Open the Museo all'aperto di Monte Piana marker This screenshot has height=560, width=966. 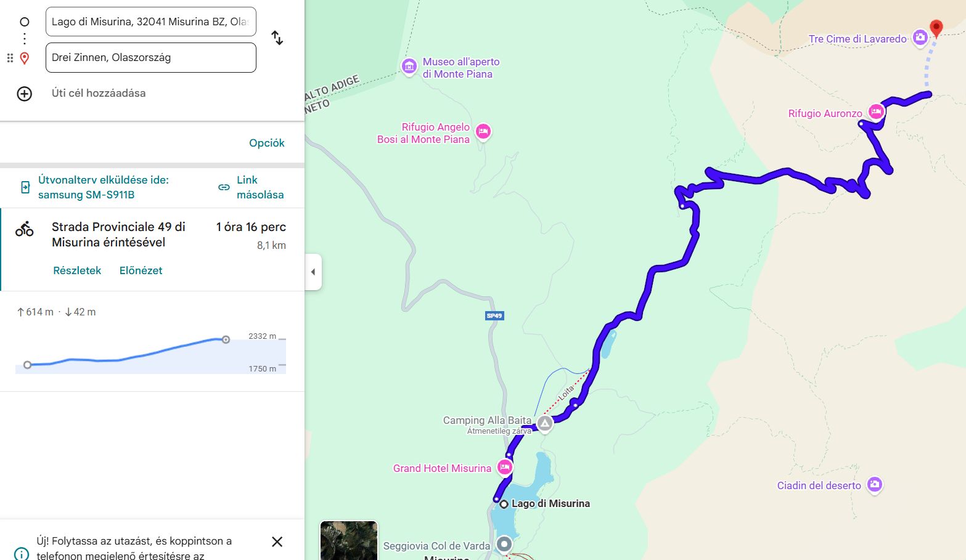pyautogui.click(x=409, y=66)
